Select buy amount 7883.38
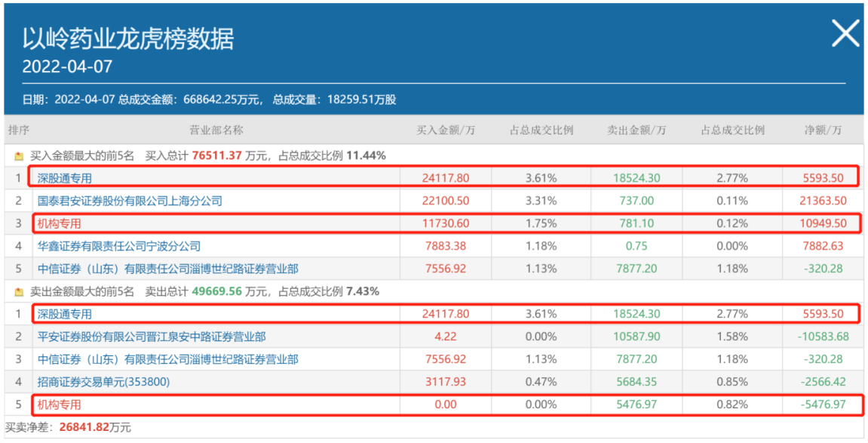The width and height of the screenshot is (868, 443). tap(446, 246)
